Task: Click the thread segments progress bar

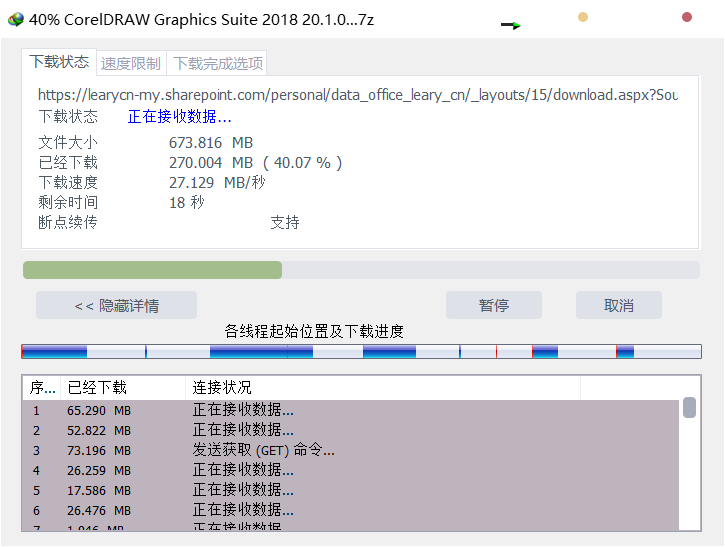Action: click(361, 351)
